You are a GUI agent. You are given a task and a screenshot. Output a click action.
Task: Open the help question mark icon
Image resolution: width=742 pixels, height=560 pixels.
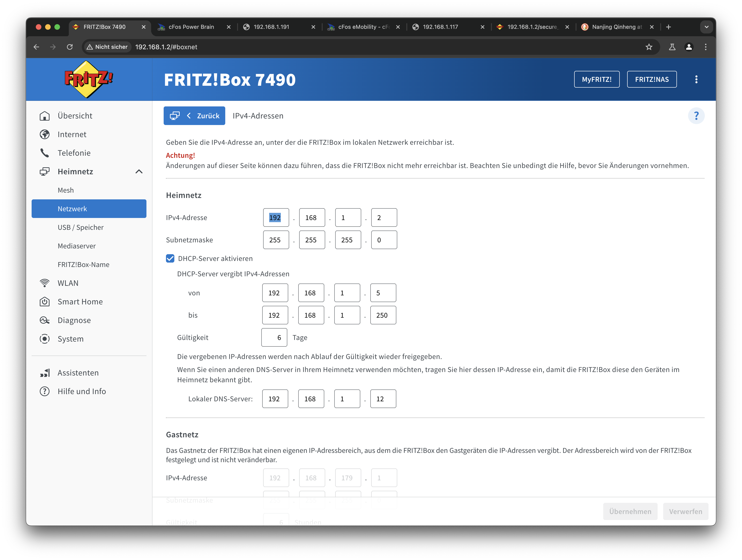696,116
